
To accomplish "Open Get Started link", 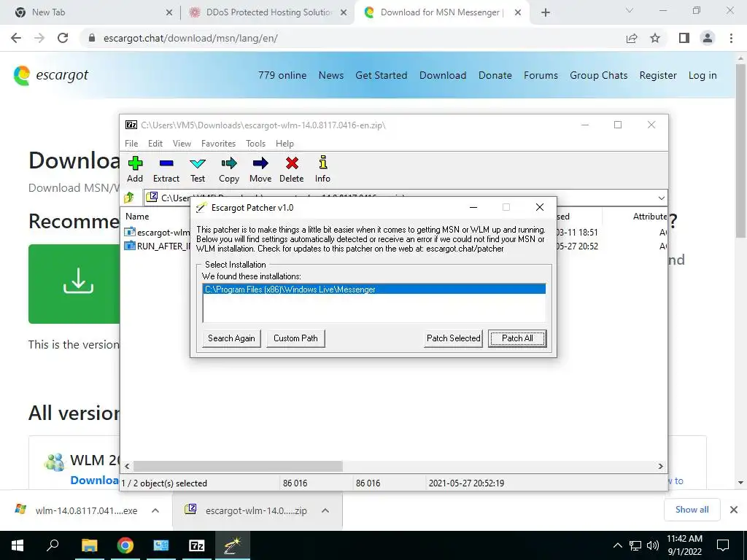I will click(381, 75).
